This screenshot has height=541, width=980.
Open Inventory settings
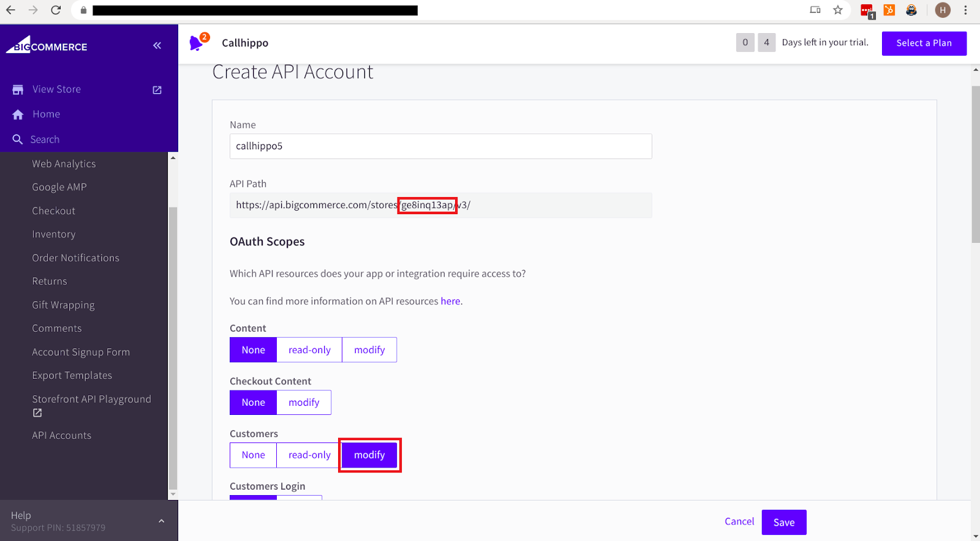(x=54, y=234)
